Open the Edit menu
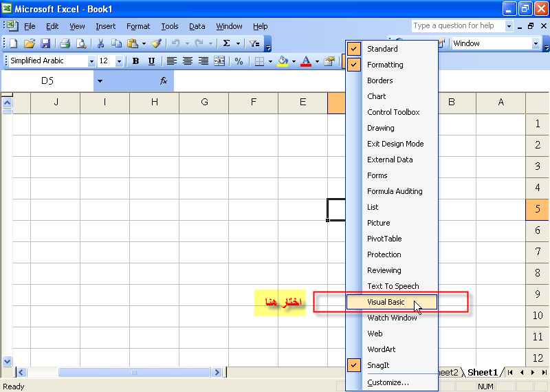550x392 pixels. point(52,26)
